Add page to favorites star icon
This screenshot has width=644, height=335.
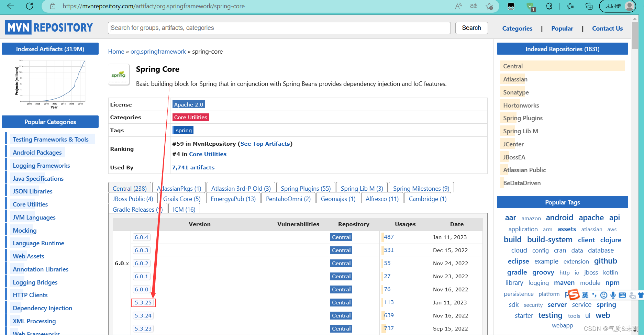pyautogui.click(x=489, y=6)
